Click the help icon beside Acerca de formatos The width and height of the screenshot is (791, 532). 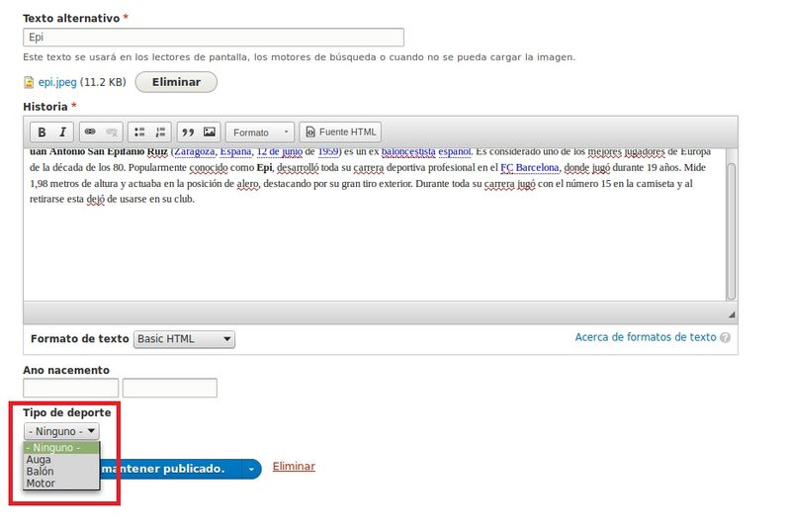pos(725,337)
